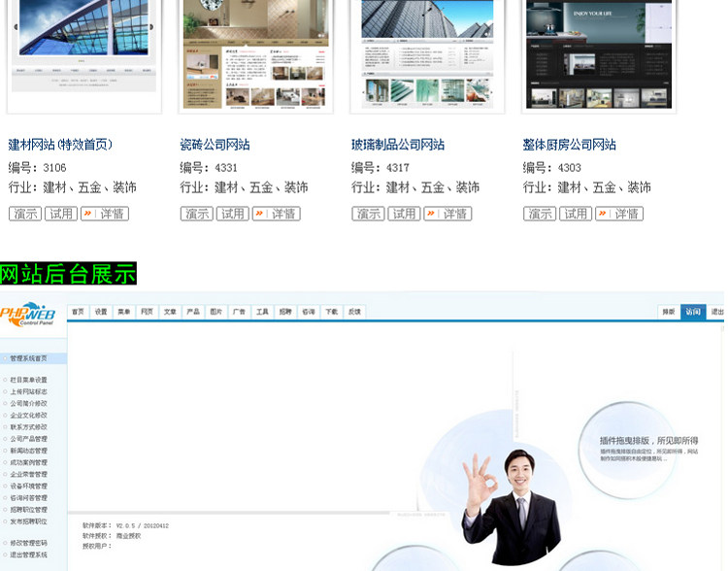Open 修改管理密码 in the sidebar
Screen dimensions: 728x571
click(28, 543)
